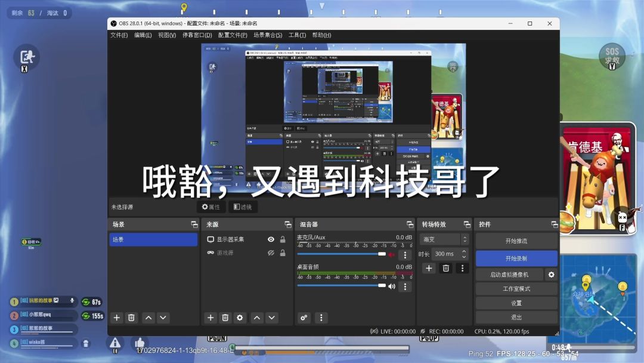Add a new source with plus icon
The image size is (644, 363).
click(210, 318)
